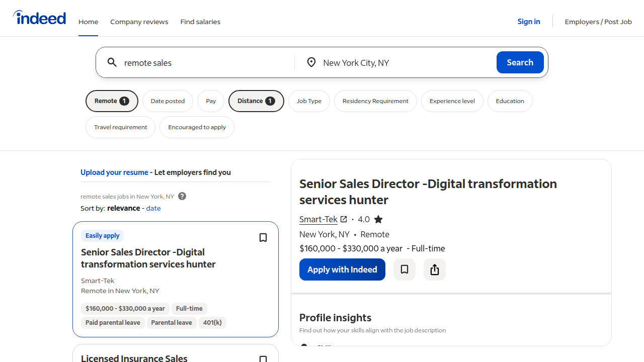Click the 'Paid parental leave' tag
The height and width of the screenshot is (362, 644).
[113, 323]
